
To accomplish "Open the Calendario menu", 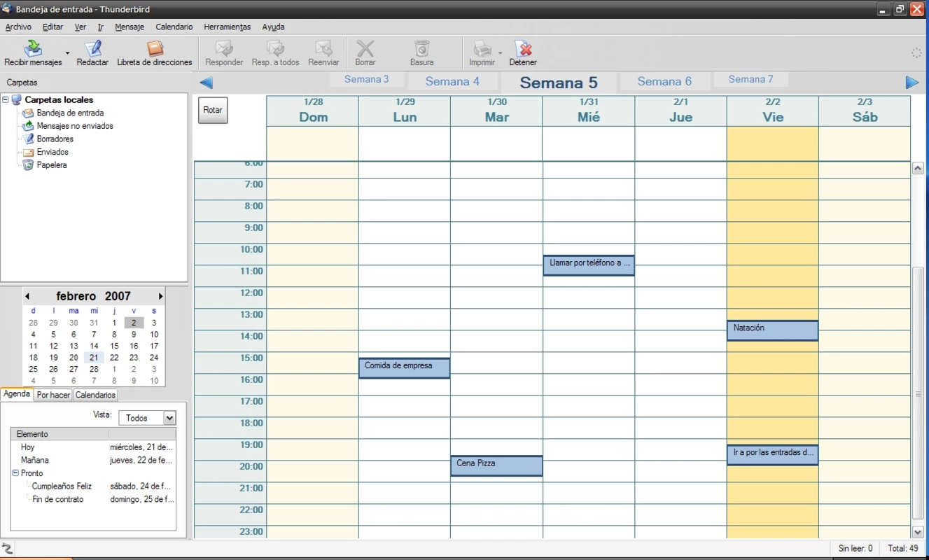I will pyautogui.click(x=174, y=27).
